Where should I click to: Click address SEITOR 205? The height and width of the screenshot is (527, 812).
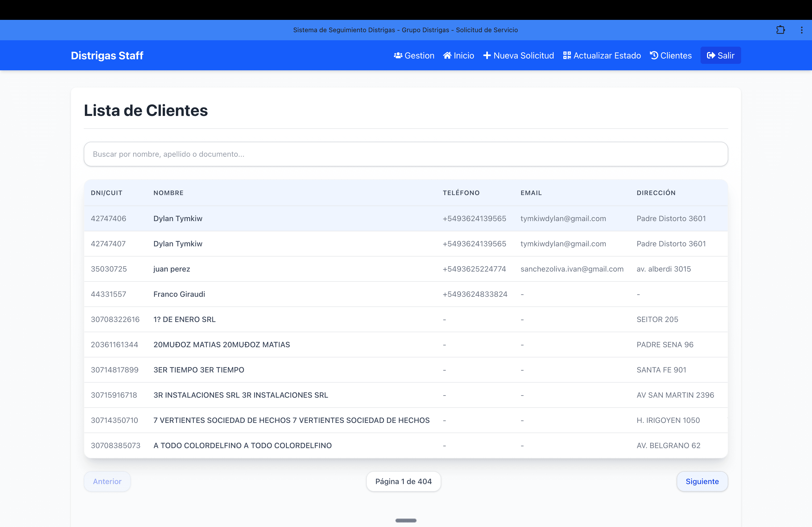click(x=657, y=319)
